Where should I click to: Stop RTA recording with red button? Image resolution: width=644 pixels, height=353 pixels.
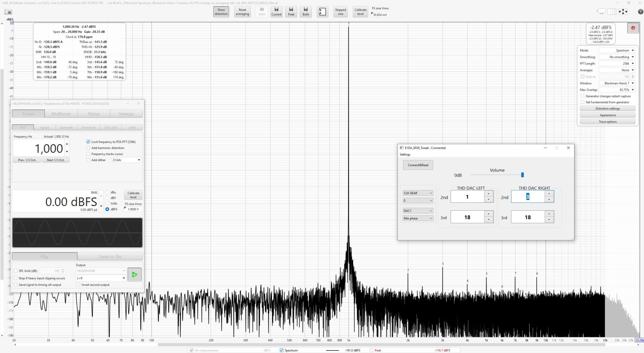(633, 28)
